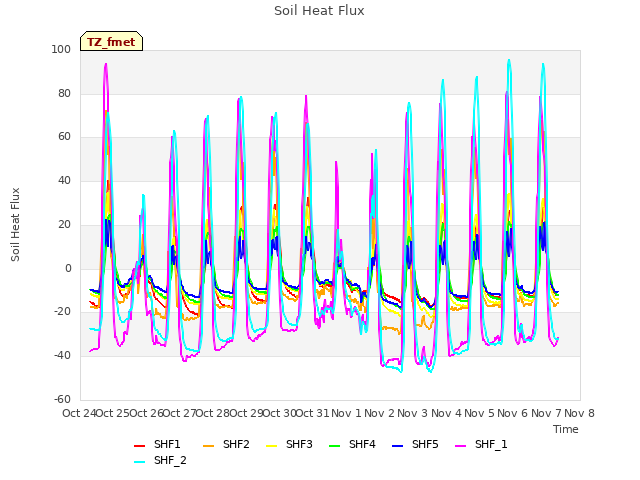Click the Time axis label
Screen dimensions: 640x480
pyautogui.click(x=566, y=429)
